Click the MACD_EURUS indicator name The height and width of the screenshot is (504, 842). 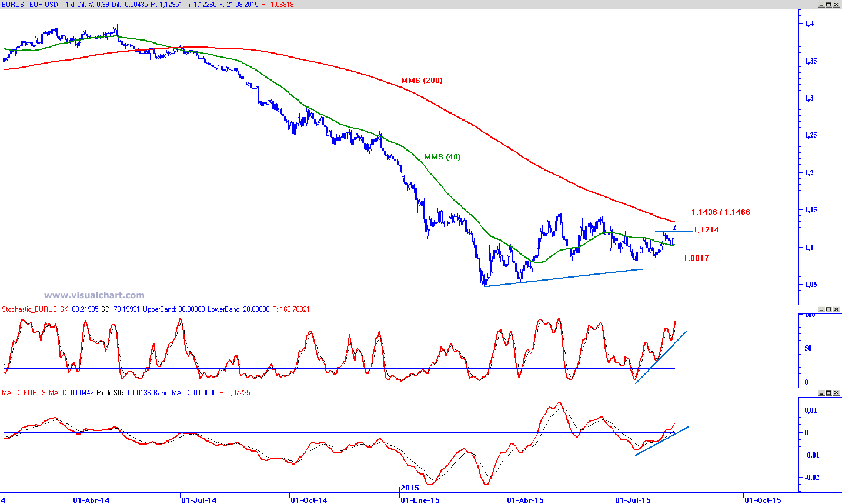tap(24, 393)
